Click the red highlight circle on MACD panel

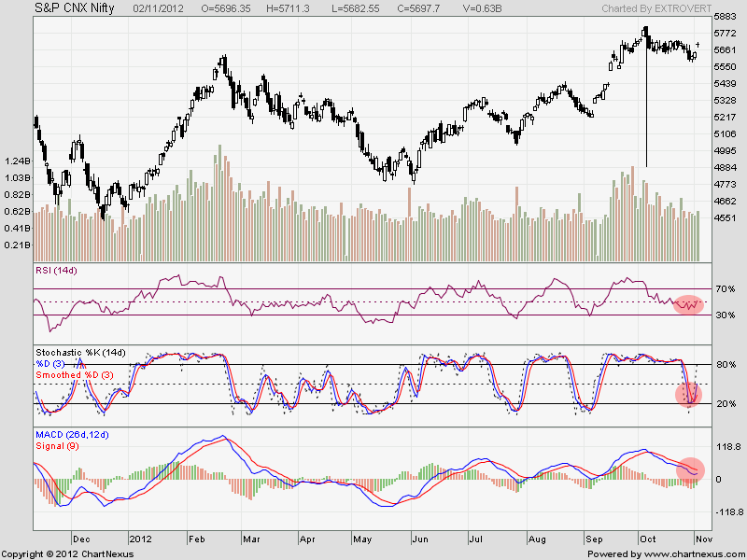[689, 469]
